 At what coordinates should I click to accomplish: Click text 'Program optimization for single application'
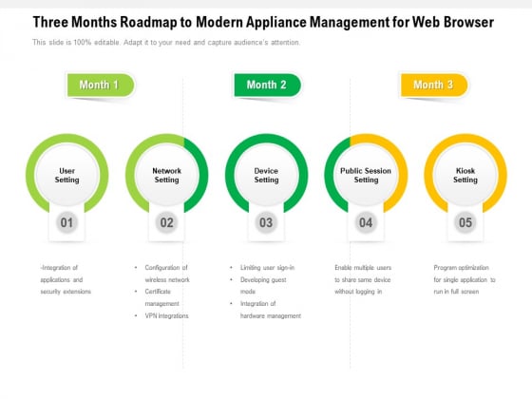[x=465, y=279]
